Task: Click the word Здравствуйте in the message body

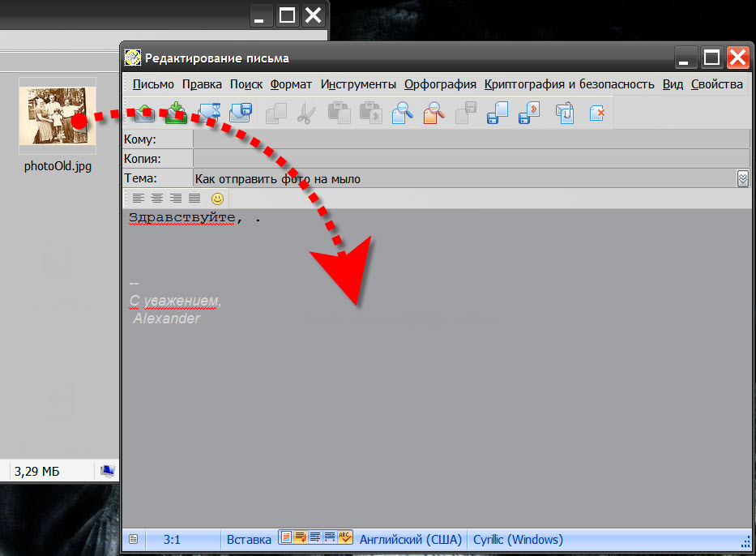Action: pos(182,219)
